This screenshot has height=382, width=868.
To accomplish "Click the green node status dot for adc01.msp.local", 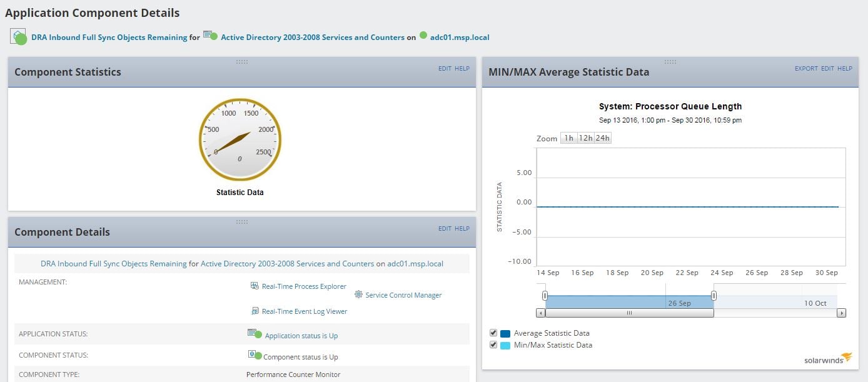I will click(423, 36).
